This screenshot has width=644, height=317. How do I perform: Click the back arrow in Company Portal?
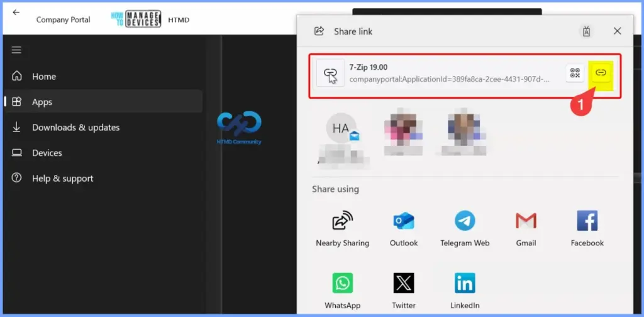pyautogui.click(x=16, y=13)
